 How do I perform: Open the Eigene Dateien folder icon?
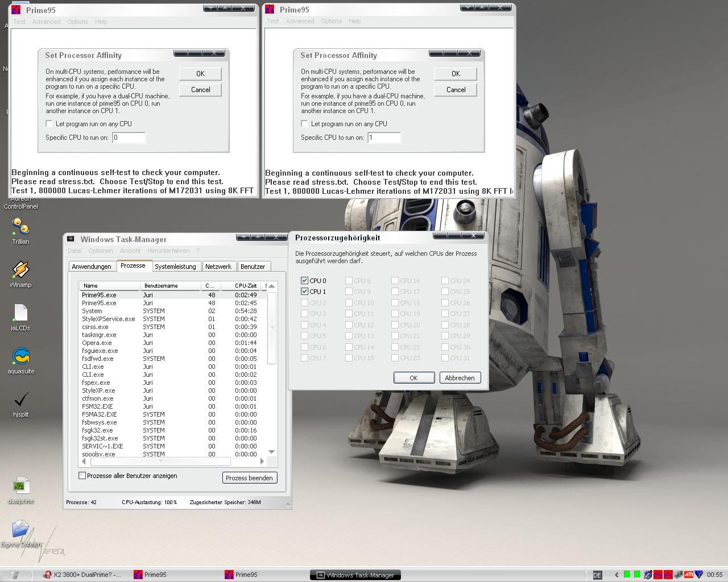point(20,534)
